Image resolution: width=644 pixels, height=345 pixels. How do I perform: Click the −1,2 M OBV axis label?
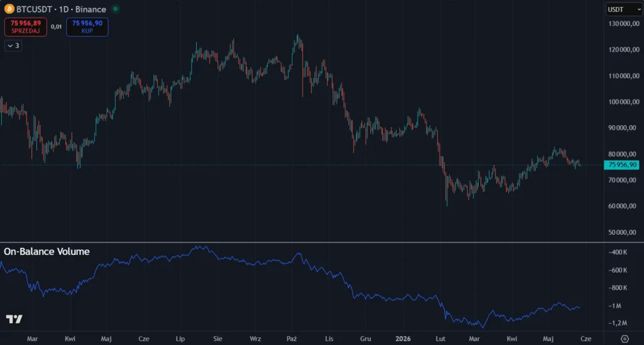point(617,324)
